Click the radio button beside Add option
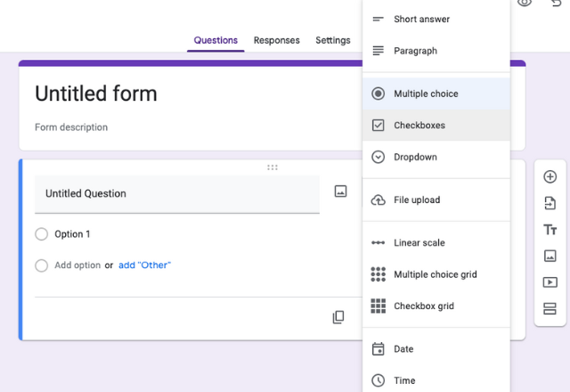Viewport: 570px width, 392px height. click(x=42, y=265)
